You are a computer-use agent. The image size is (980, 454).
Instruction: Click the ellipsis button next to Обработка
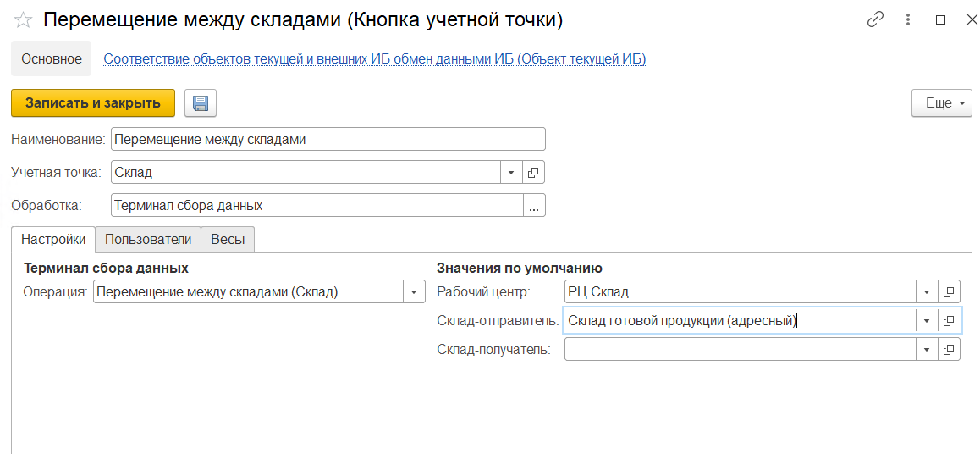pyautogui.click(x=534, y=205)
